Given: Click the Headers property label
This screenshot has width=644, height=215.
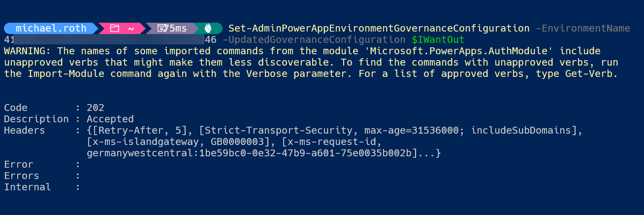Looking at the screenshot, I should (24, 130).
